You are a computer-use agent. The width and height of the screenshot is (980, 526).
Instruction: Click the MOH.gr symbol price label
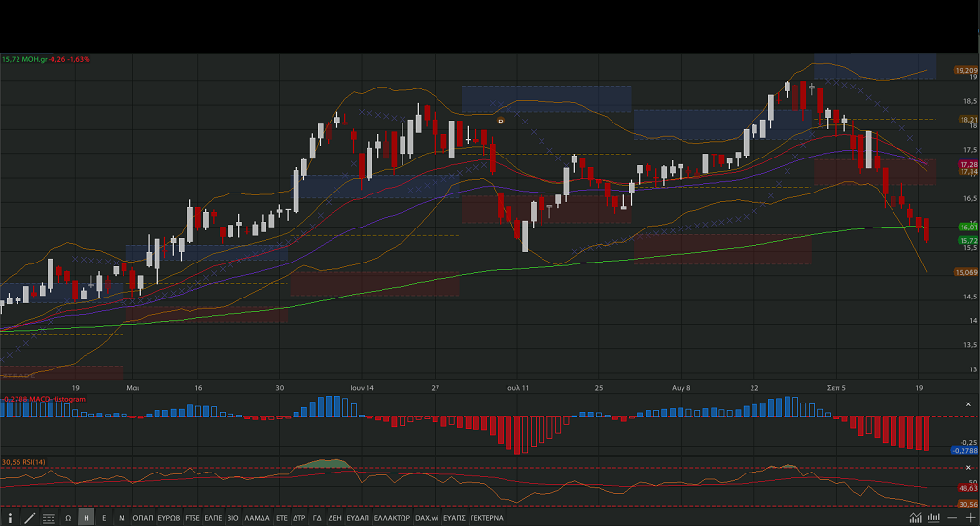tap(46, 59)
